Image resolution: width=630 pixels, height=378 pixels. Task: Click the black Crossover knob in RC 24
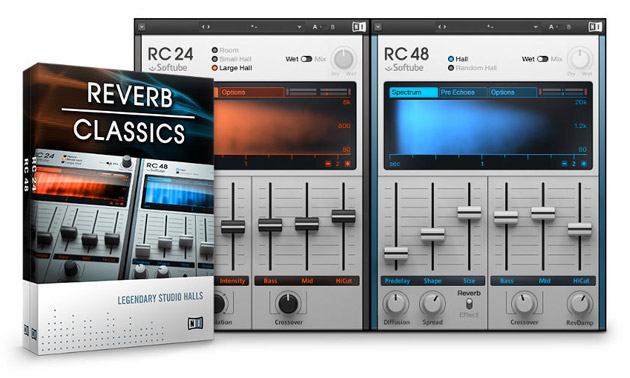288,304
